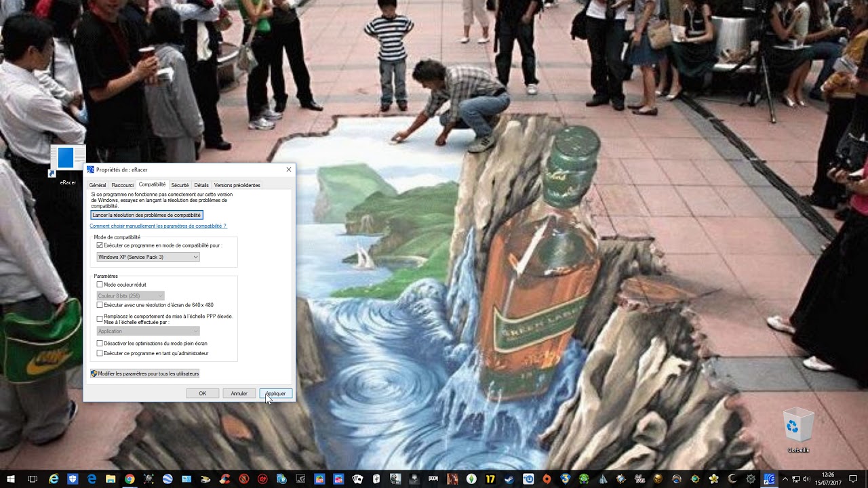Image resolution: width=868 pixels, height=488 pixels.
Task: Show hidden system tray icons
Action: [785, 479]
